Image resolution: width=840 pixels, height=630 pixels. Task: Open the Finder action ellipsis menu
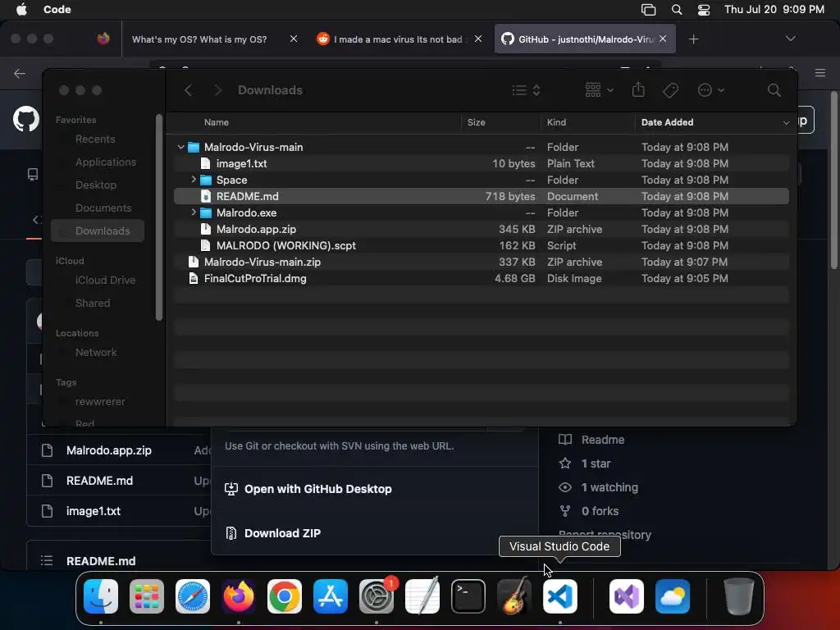711,90
